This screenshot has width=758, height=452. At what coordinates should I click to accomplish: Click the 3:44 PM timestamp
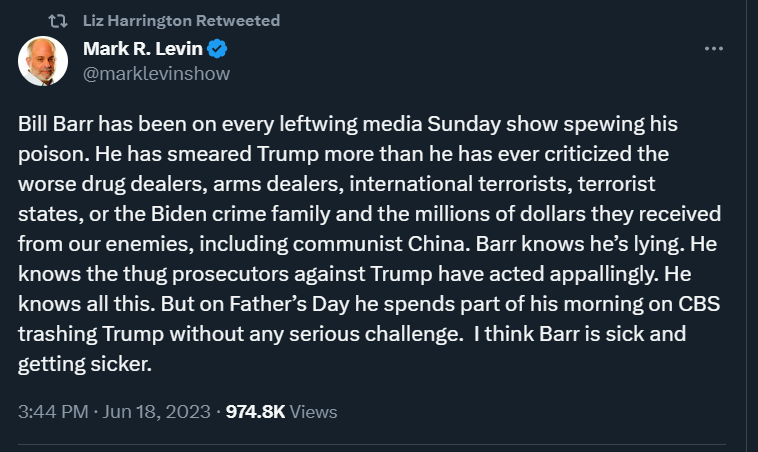tap(53, 412)
